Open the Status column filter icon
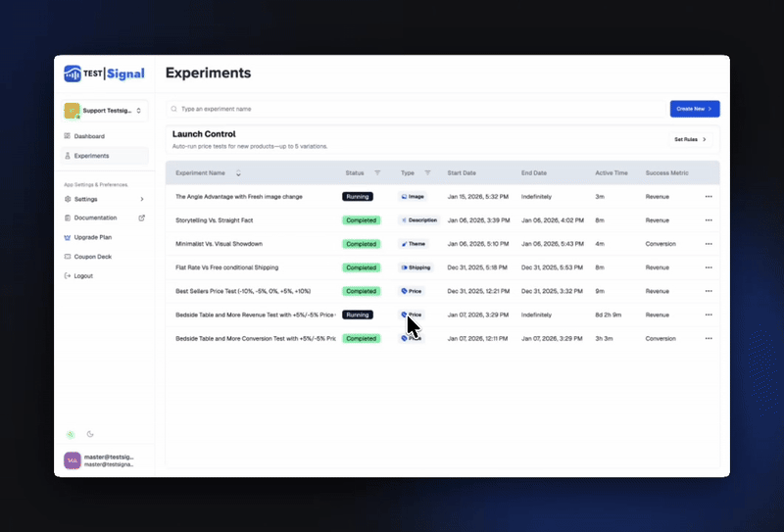This screenshot has width=784, height=532. coord(377,172)
